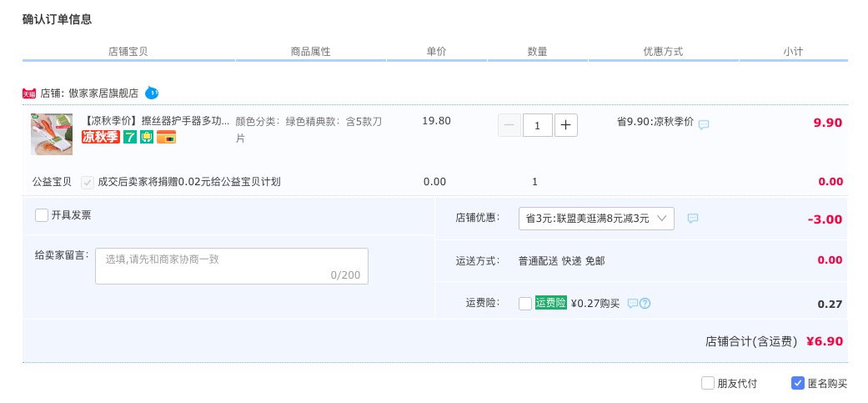The width and height of the screenshot is (868, 403).
Task: Click the green shield guarantee badge
Action: coord(147,137)
